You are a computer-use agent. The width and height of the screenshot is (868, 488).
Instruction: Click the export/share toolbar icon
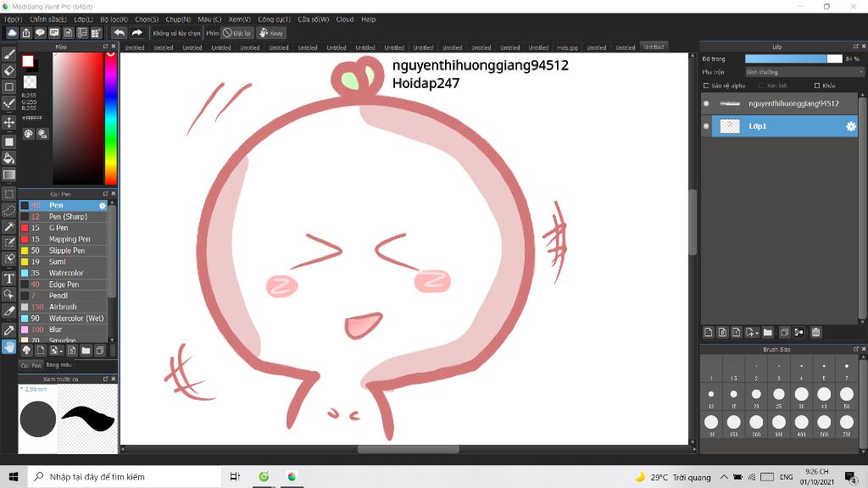pos(26,33)
